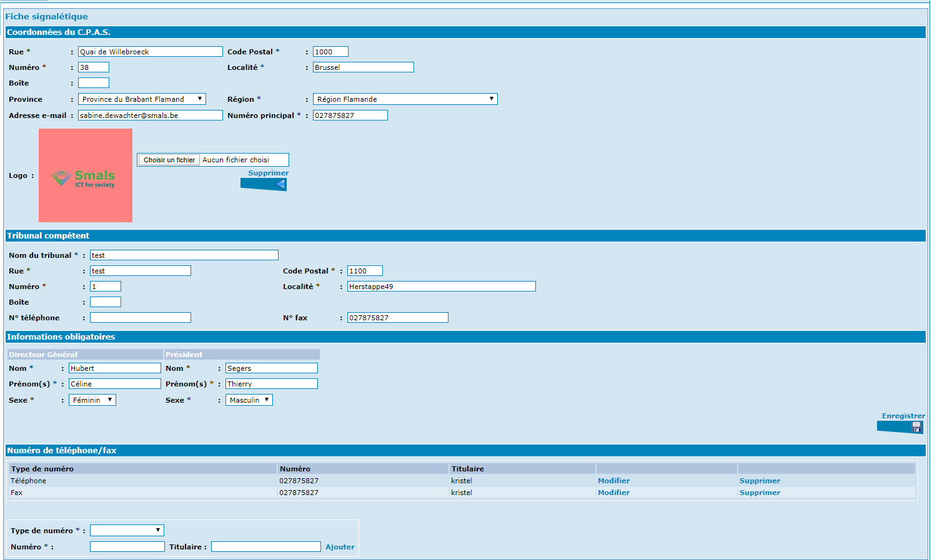Click the Enregistrer link
932x560 pixels.
point(903,416)
